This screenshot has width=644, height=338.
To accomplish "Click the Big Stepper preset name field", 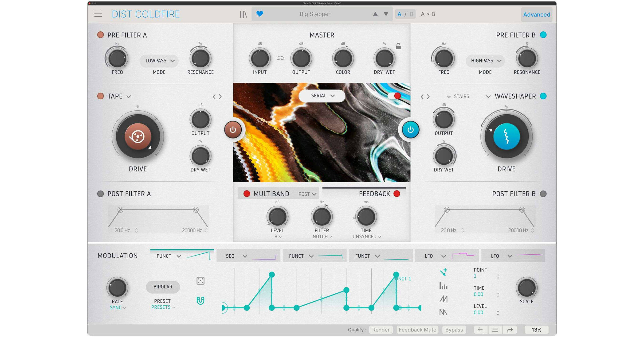I will tap(315, 14).
